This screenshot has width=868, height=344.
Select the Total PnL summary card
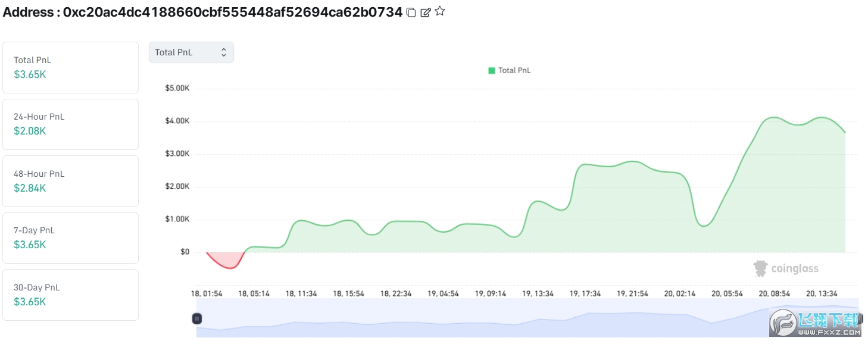click(70, 67)
